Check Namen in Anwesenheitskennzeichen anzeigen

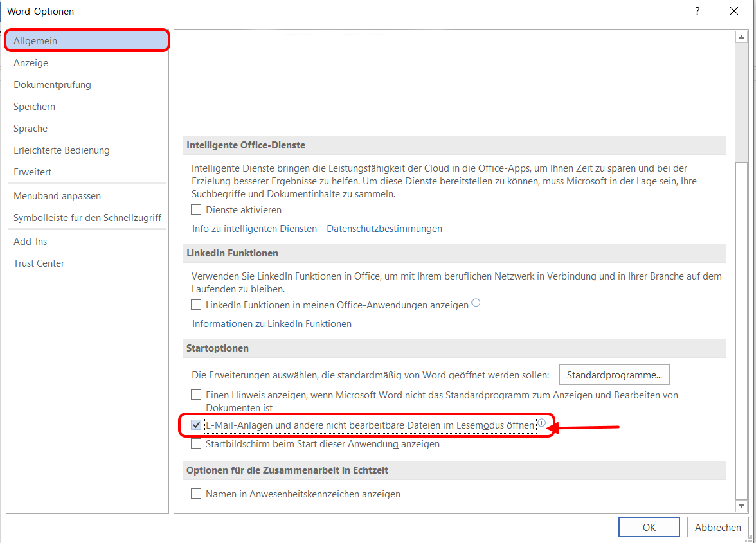tap(196, 494)
